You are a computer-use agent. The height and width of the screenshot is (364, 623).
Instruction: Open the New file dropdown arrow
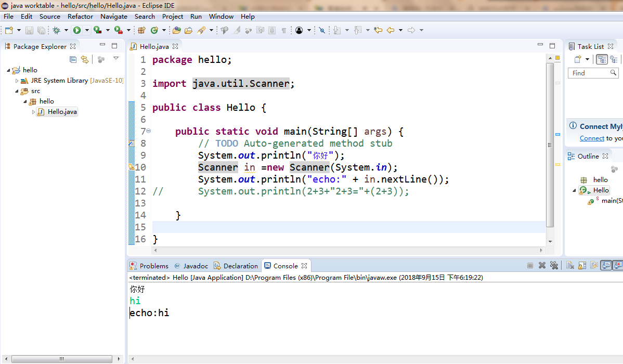pos(19,30)
